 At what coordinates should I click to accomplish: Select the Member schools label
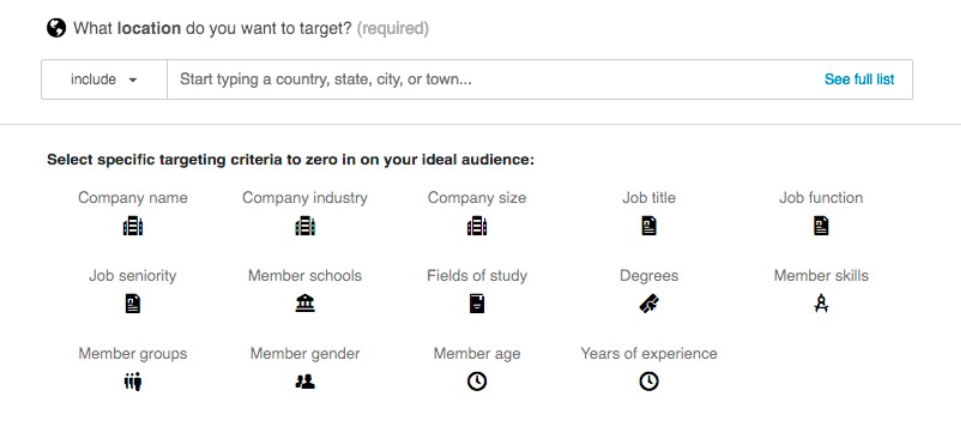pos(305,276)
